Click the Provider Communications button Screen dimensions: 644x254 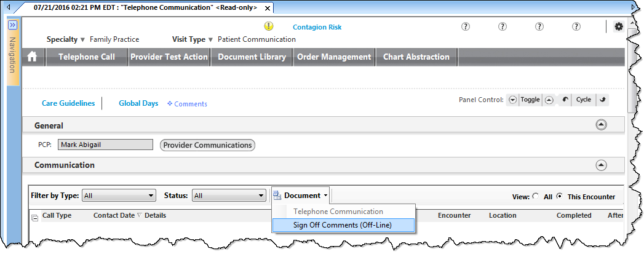pos(207,145)
